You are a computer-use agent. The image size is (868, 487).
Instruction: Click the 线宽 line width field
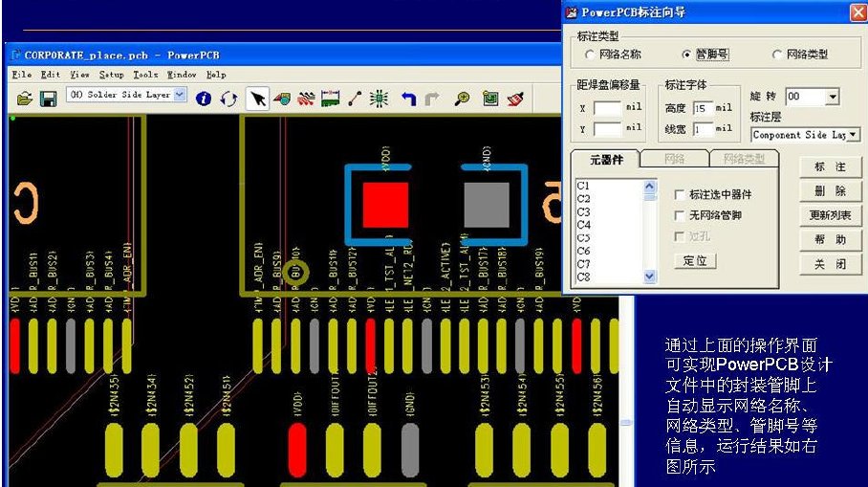tap(703, 129)
